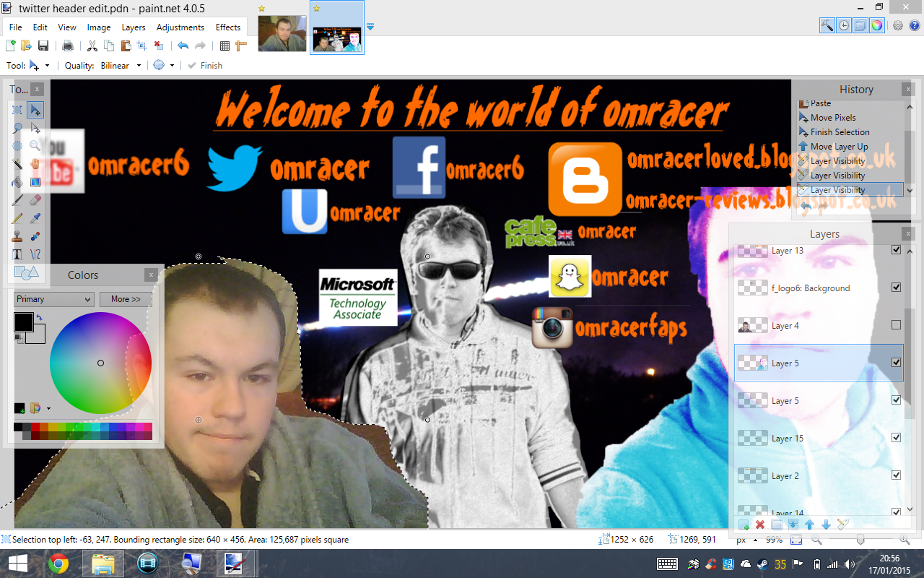Open Layer Properties icon in Layers panel
Image resolution: width=924 pixels, height=578 pixels.
(x=842, y=525)
